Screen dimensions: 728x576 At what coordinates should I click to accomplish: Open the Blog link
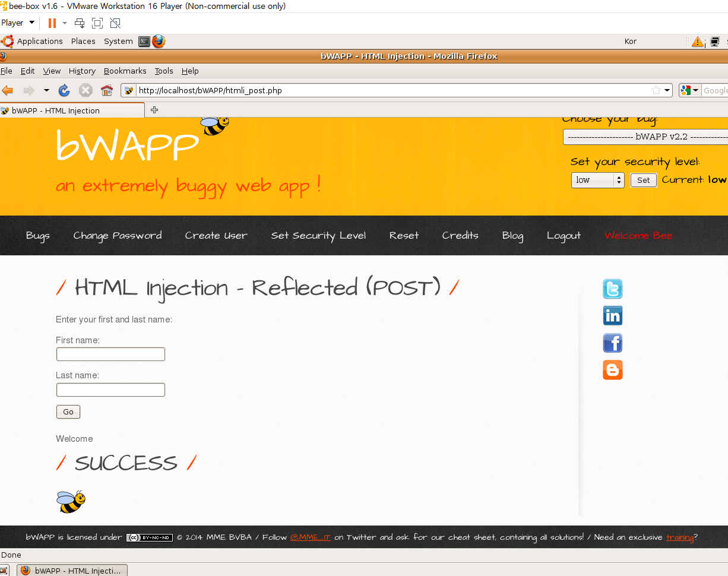click(512, 236)
